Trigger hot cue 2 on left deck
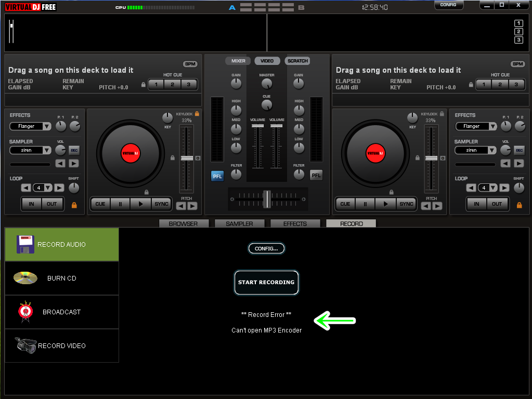This screenshot has height=399, width=532. [x=172, y=84]
